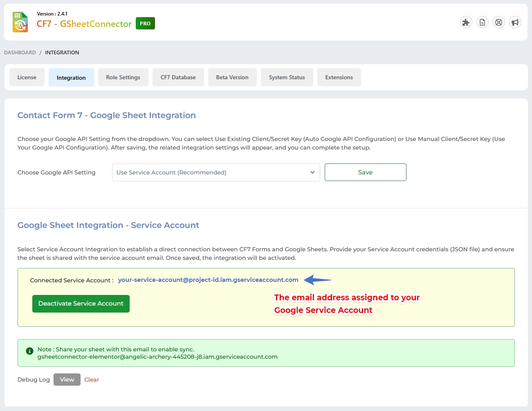Screen dimensions: 532x411
Task: Open the documentation icon in the header
Action: click(x=482, y=22)
